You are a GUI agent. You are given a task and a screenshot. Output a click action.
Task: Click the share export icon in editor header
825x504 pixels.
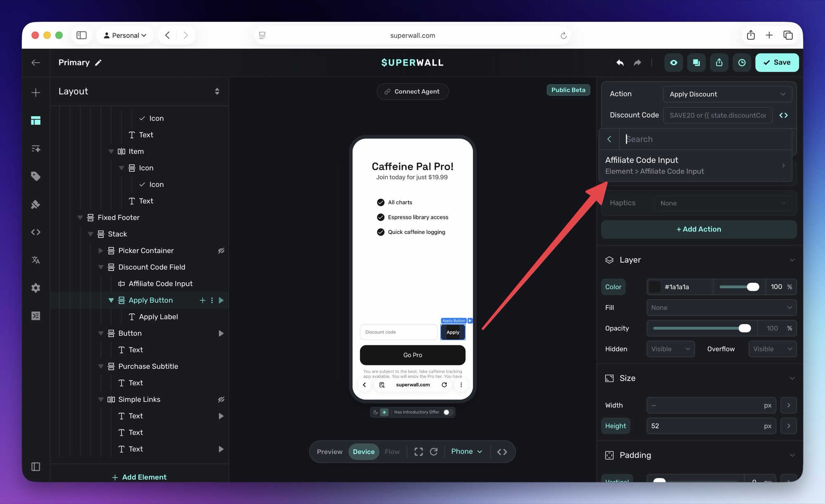coord(719,63)
